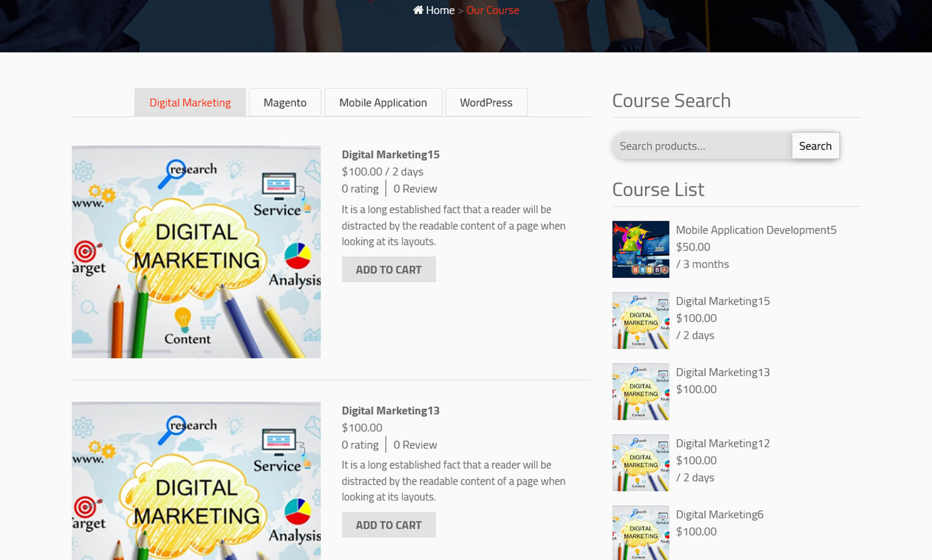Open the Home breadcrumb link
The width and height of the screenshot is (932, 560).
[440, 10]
